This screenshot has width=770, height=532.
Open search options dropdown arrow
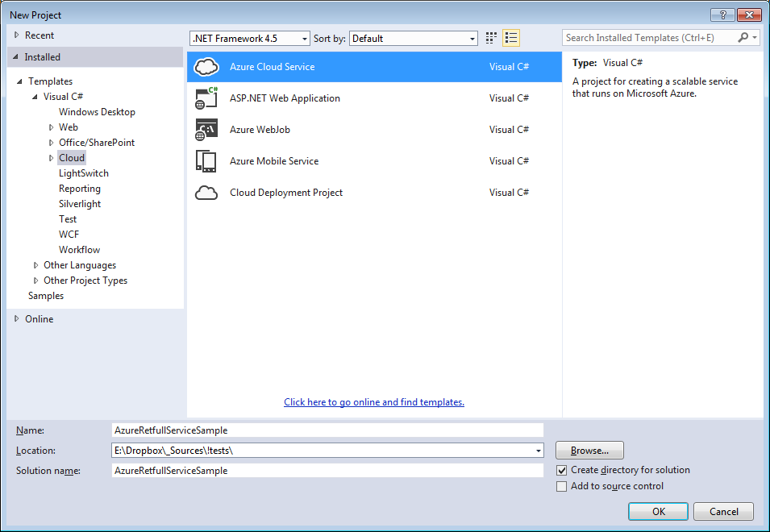[x=755, y=38]
